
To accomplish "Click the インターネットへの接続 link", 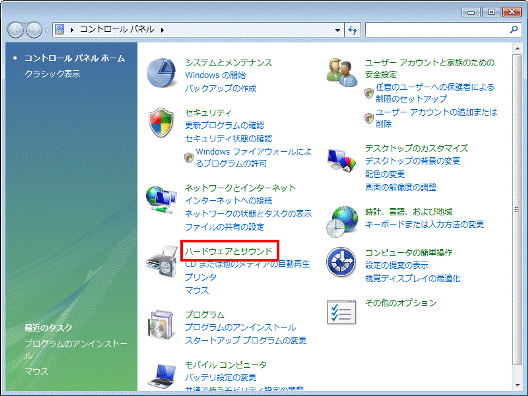I will coord(229,200).
